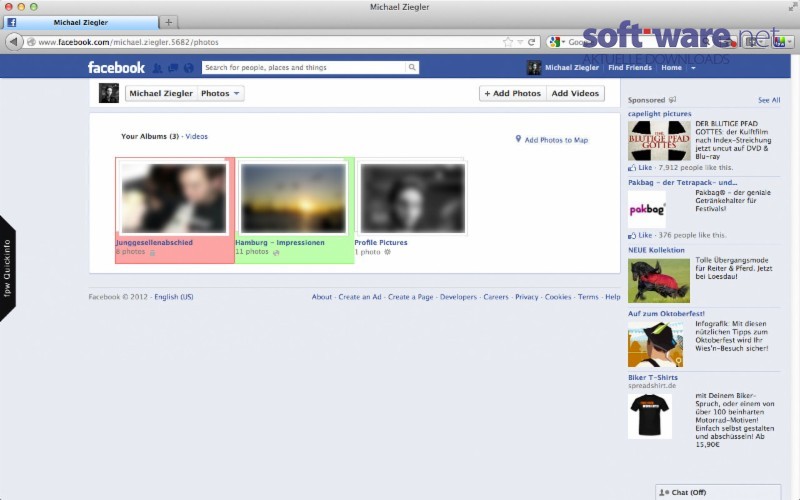The height and width of the screenshot is (500, 800).
Task: Open a new browser tab with the plus button
Action: (168, 22)
